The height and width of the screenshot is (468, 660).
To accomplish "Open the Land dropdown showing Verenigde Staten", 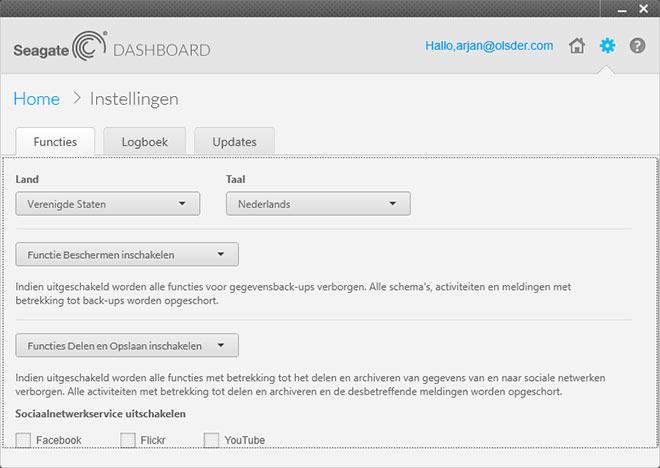I will pyautogui.click(x=108, y=204).
